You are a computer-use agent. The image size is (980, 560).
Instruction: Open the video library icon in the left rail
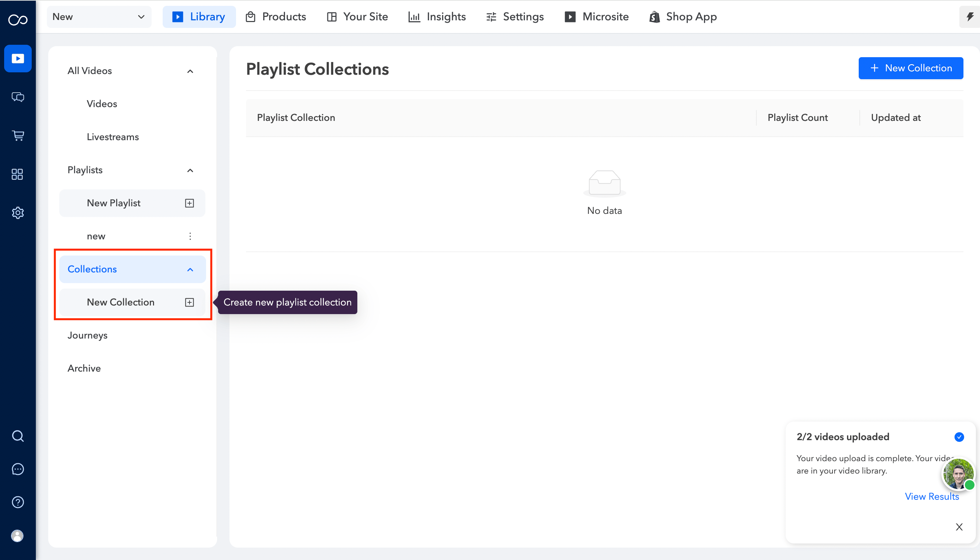coord(18,59)
